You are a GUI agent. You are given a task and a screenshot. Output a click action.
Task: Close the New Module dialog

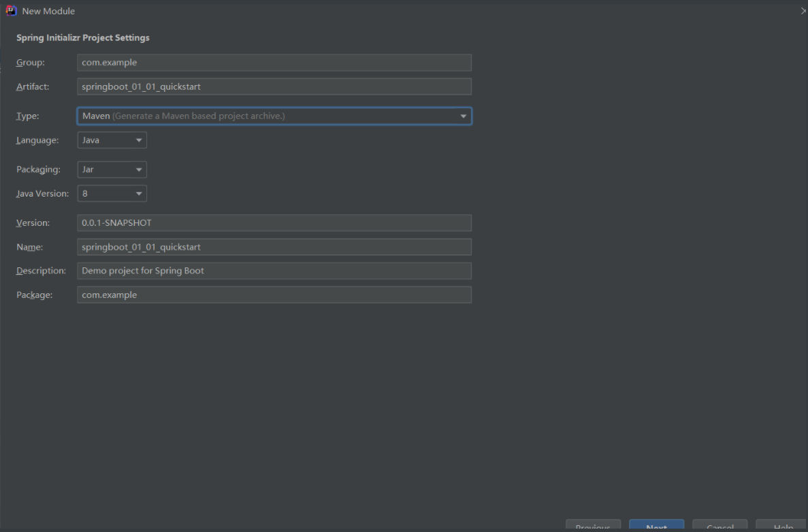[804, 11]
